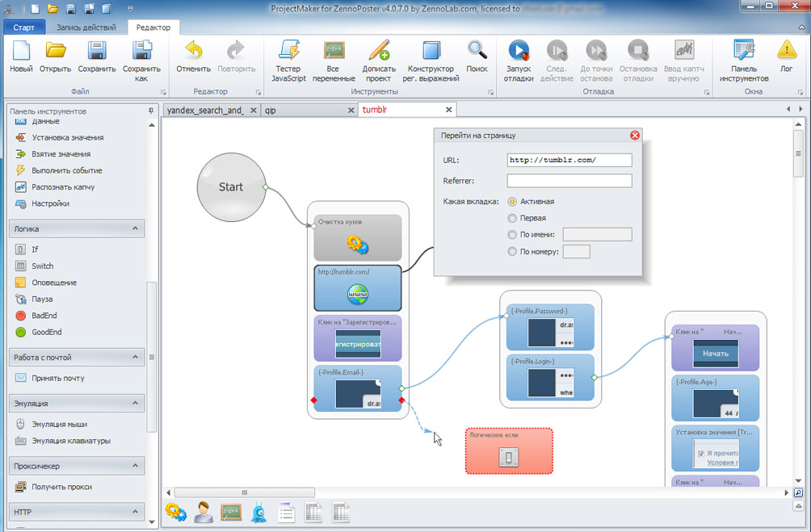Select BadEnd in the Логика list
The height and width of the screenshot is (532, 811).
[45, 316]
